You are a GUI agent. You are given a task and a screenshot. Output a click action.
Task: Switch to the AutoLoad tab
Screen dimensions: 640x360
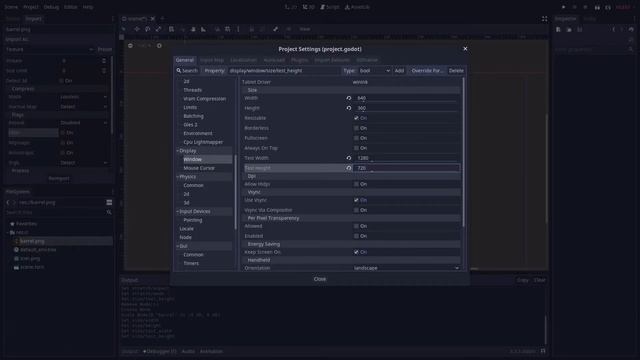pyautogui.click(x=274, y=60)
